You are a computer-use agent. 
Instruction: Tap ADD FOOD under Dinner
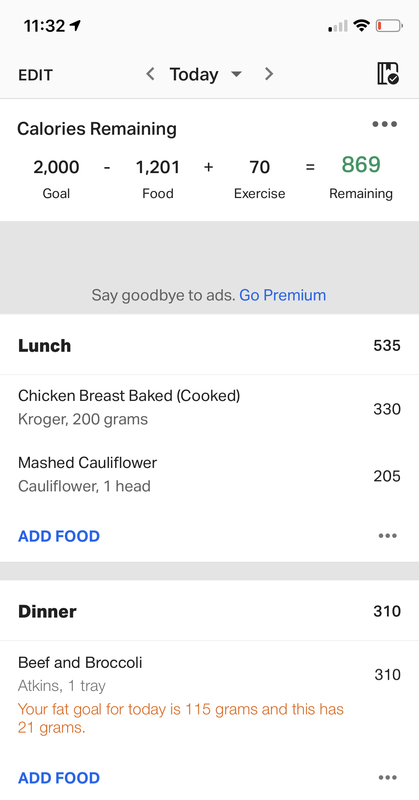(59, 778)
